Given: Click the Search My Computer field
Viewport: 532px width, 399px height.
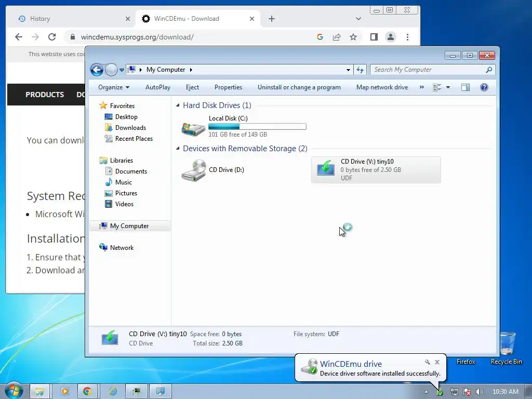Looking at the screenshot, I should pyautogui.click(x=433, y=70).
